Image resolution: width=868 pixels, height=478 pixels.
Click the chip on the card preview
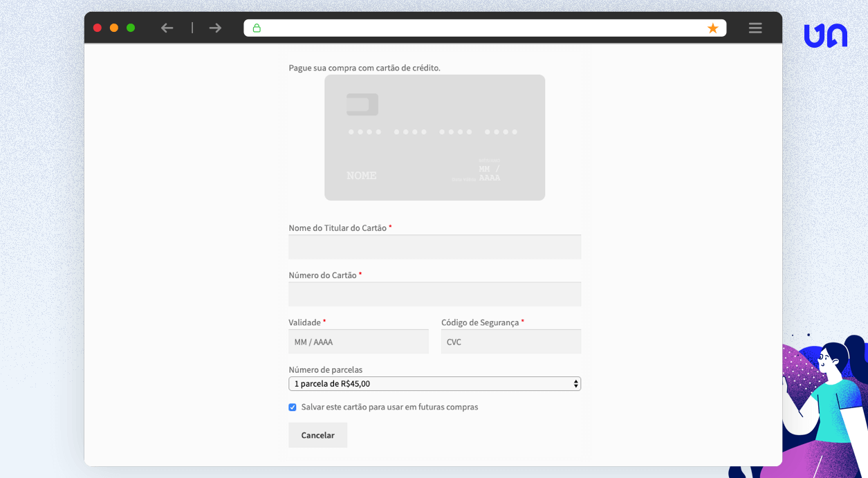click(x=362, y=104)
